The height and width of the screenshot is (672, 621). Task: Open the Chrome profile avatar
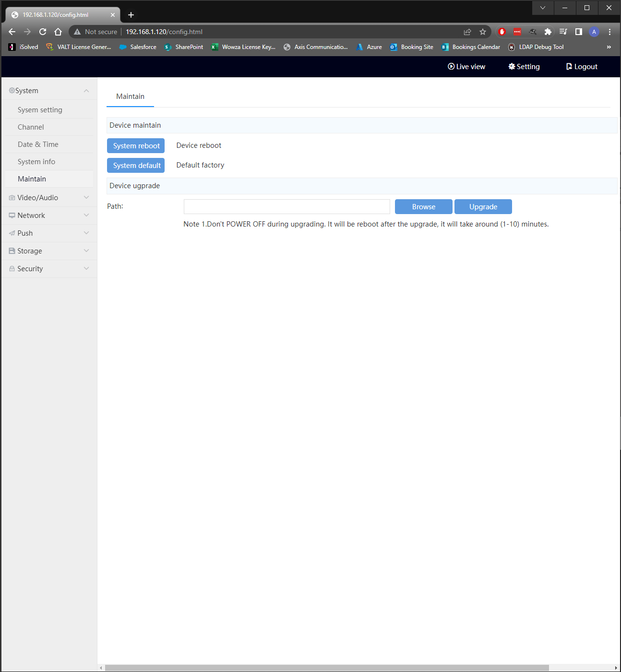[594, 32]
